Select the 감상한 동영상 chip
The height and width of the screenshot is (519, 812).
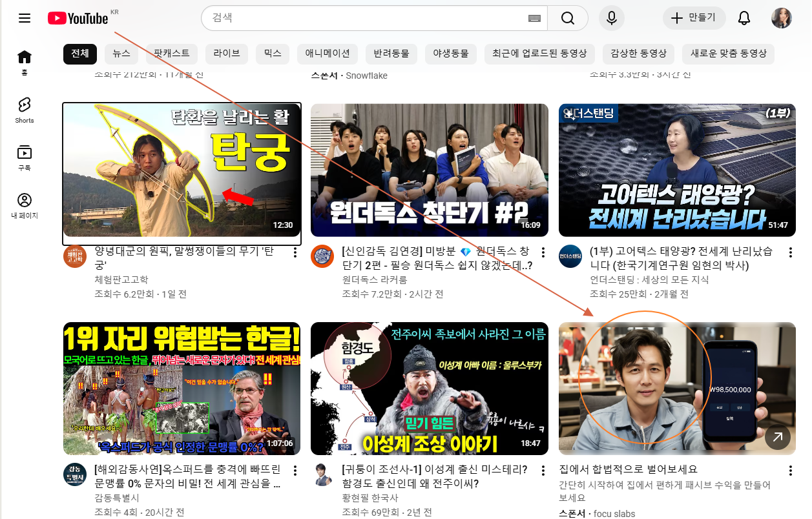point(638,54)
